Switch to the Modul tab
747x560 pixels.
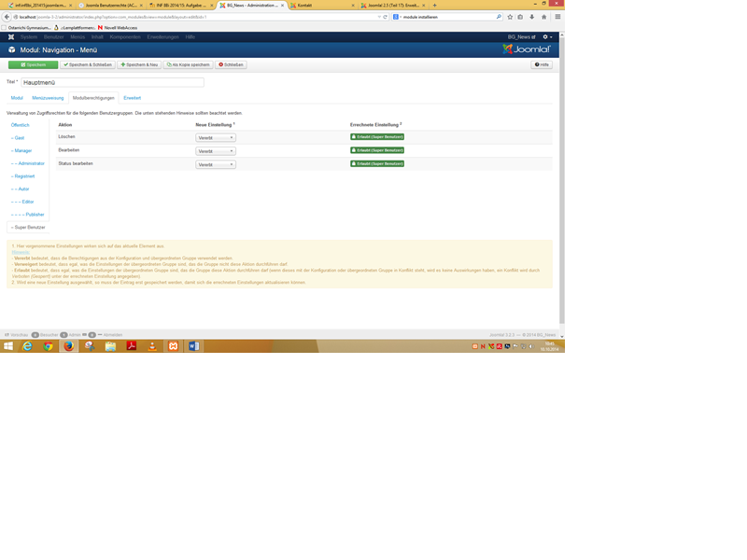click(17, 98)
